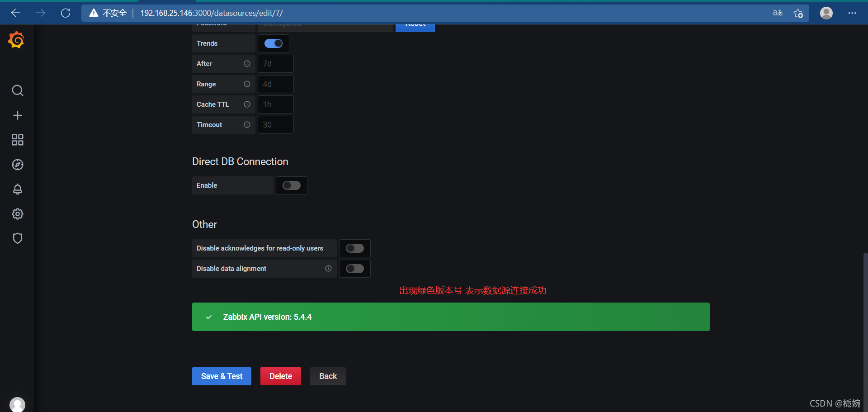
Task: Enable Direct DB Connection toggle
Action: (x=292, y=185)
